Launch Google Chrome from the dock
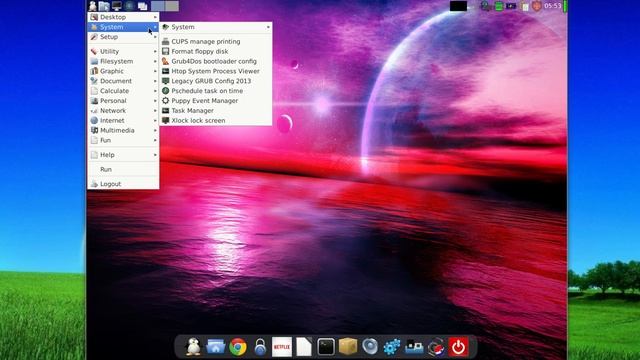Image resolution: width=640 pixels, height=360 pixels. (238, 347)
